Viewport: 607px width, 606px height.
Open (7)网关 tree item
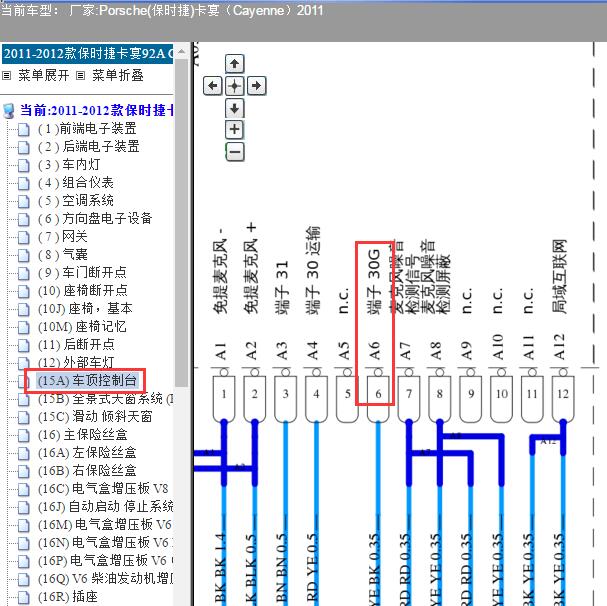pyautogui.click(x=62, y=237)
